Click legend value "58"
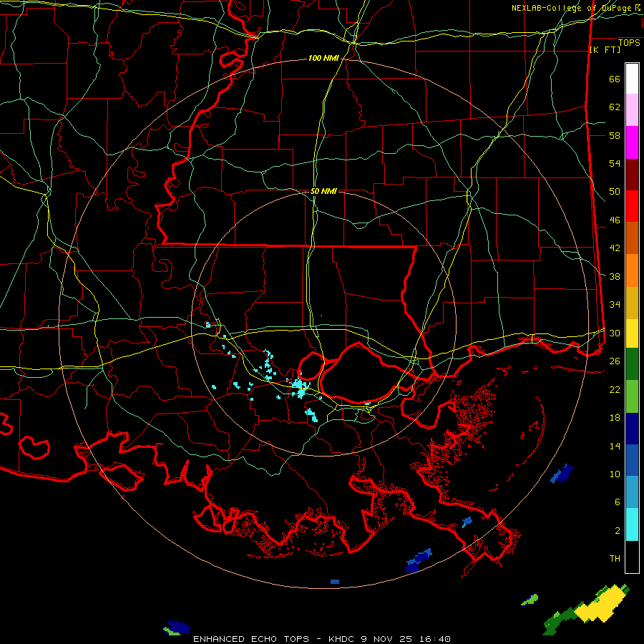Screen dimensions: 644x644 click(x=615, y=135)
